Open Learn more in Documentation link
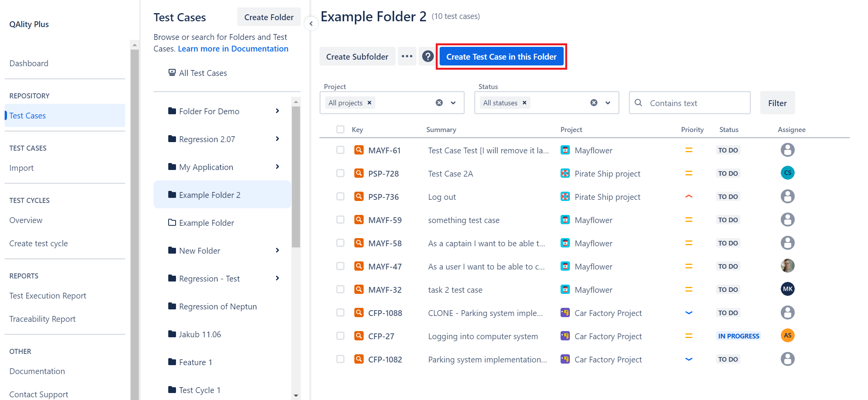Image resolution: width=868 pixels, height=400 pixels. click(x=233, y=48)
